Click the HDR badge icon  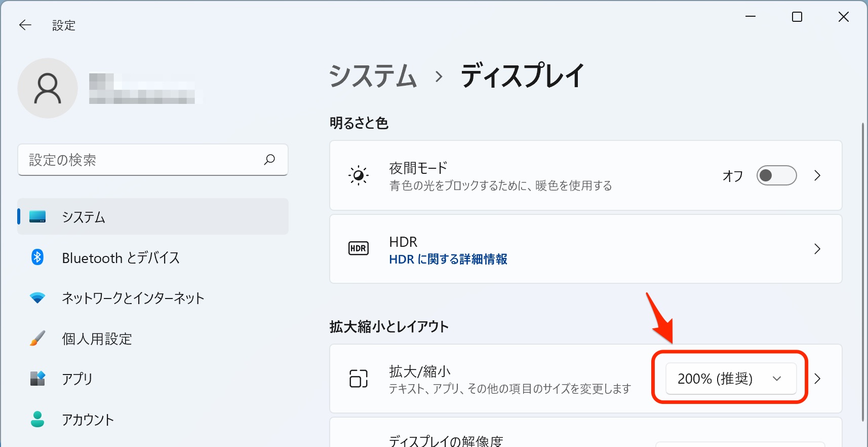click(x=359, y=248)
